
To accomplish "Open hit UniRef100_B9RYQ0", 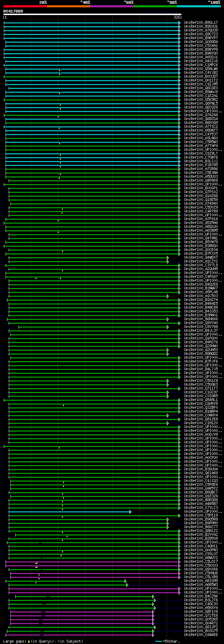I will 201,53.
